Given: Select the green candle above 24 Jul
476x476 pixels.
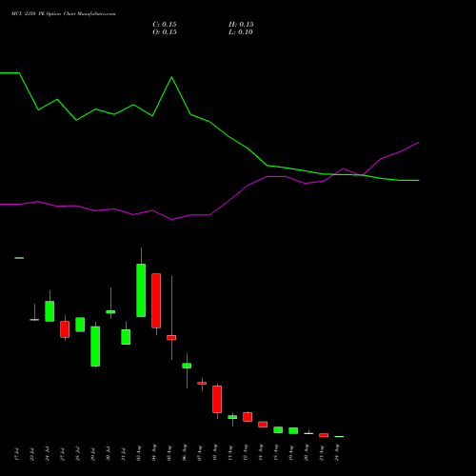Looking at the screenshot, I should [50, 311].
